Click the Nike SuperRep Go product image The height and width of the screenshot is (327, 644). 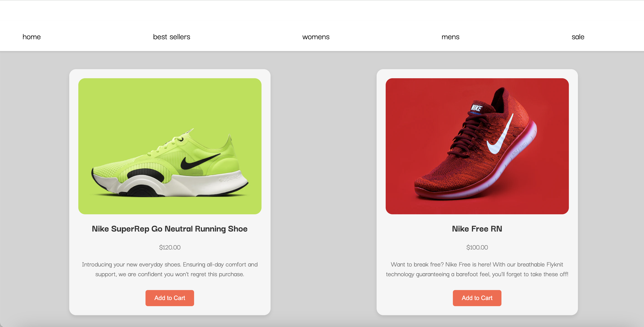pos(170,146)
